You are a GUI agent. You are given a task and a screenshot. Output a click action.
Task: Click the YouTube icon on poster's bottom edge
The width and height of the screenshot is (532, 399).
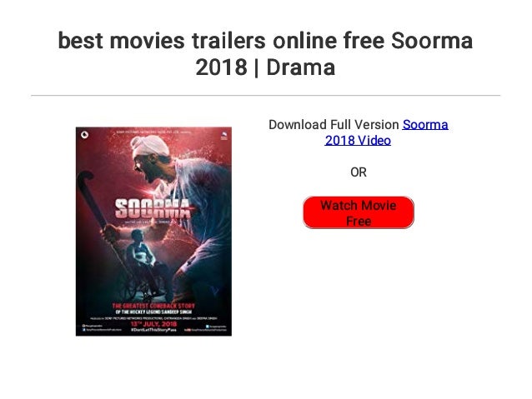coord(187,330)
